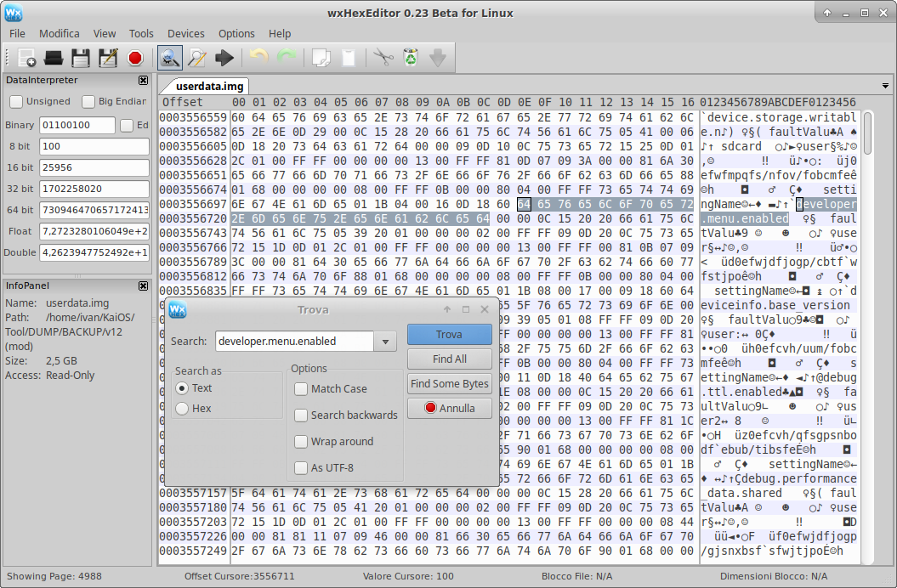Viewport: 897px width, 588px height.
Task: Toggle the Big Endian checkbox
Action: point(88,102)
